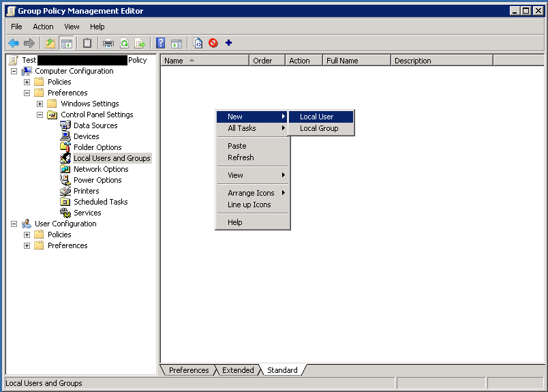This screenshot has width=548, height=392.
Task: Click the Scheduled Tasks icon in tree
Action: tap(65, 202)
